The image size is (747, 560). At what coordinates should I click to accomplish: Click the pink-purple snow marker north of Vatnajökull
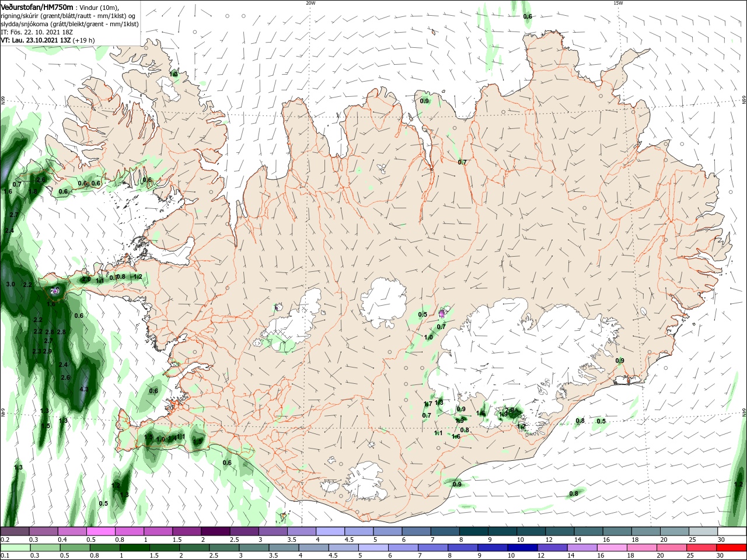point(442,313)
